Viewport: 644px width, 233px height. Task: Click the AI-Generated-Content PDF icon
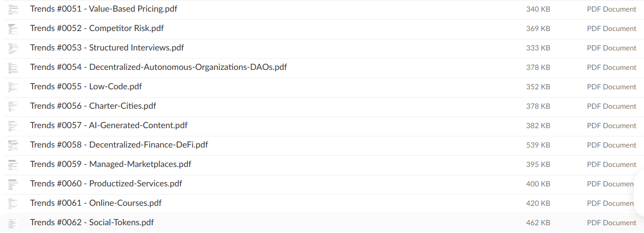point(13,126)
